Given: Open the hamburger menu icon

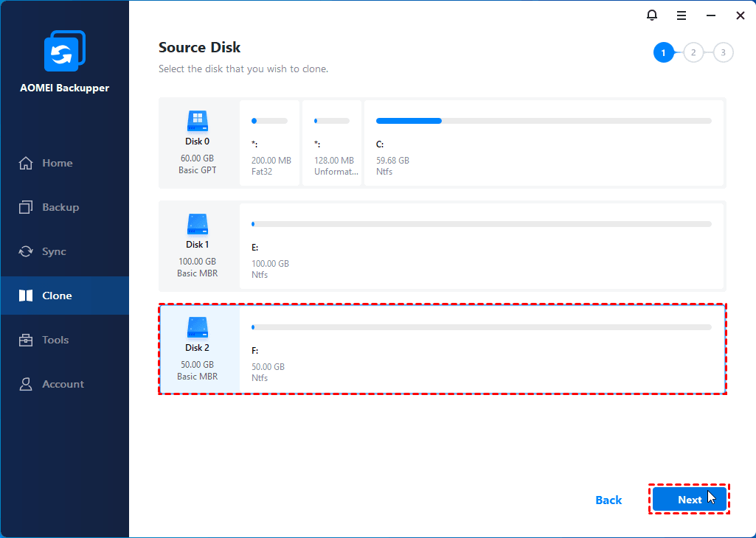Looking at the screenshot, I should 682,16.
